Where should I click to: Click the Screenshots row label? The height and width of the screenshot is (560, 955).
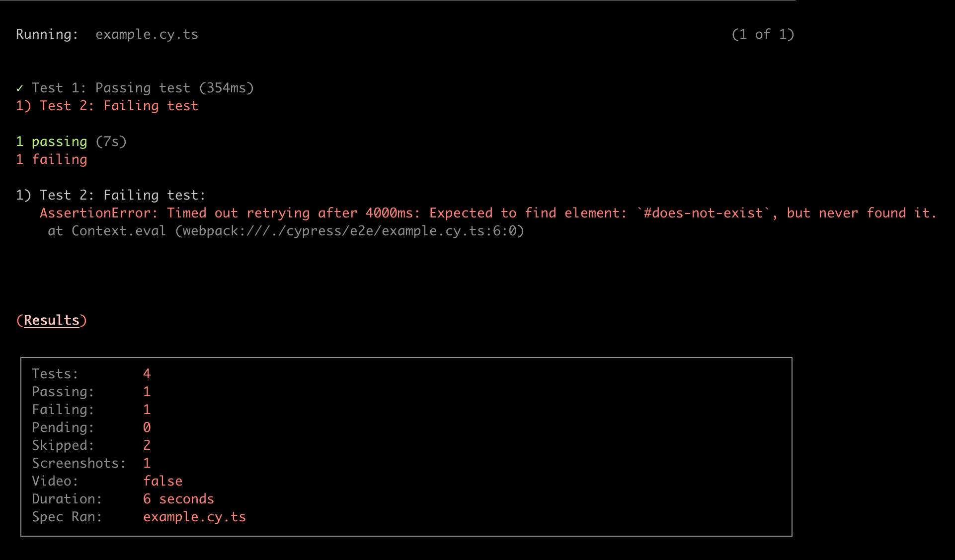pyautogui.click(x=79, y=463)
